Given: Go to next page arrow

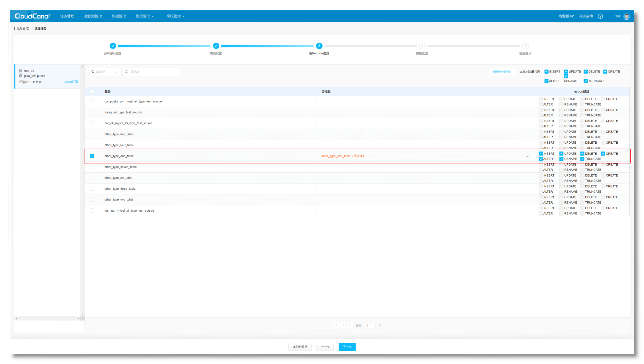Looking at the screenshot, I should point(350,325).
